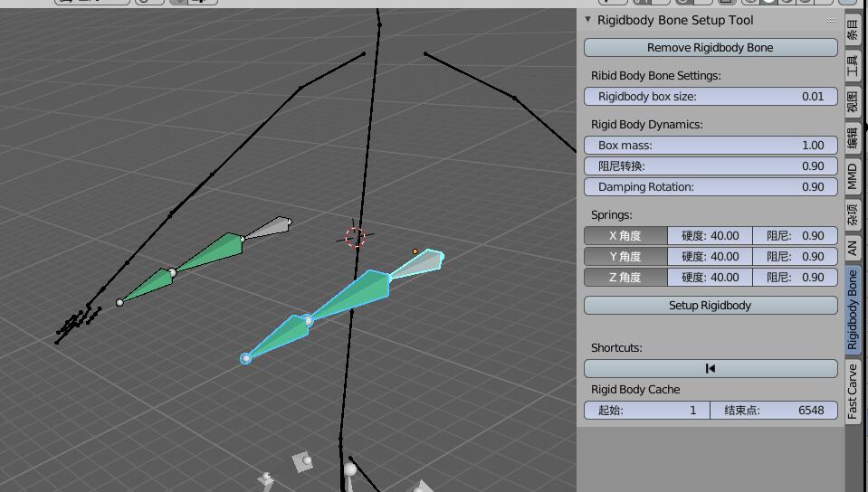This screenshot has height=492, width=868.
Task: Toggle the Y 角度 spring button
Action: (625, 257)
